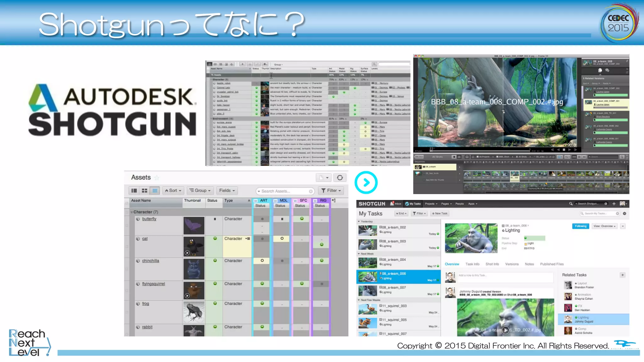This screenshot has width=644, height=362.
Task: Open the frog asset link
Action: coord(145,304)
